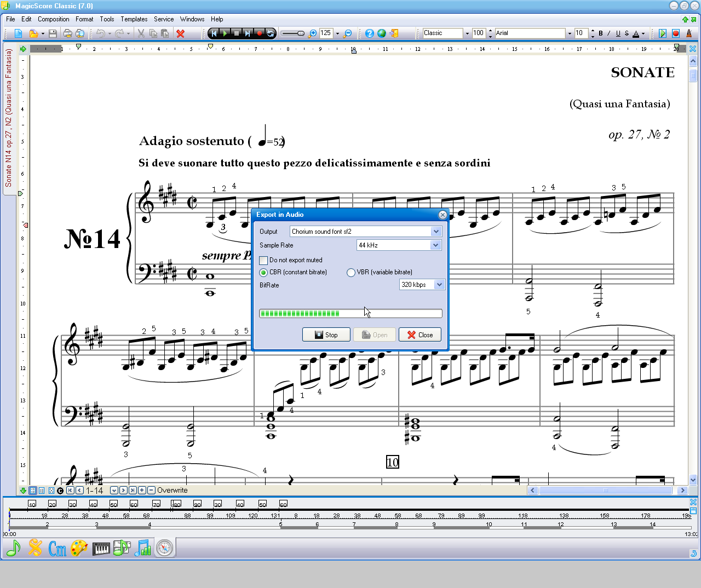701x588 pixels.
Task: Open help with the blue question icon
Action: (370, 33)
